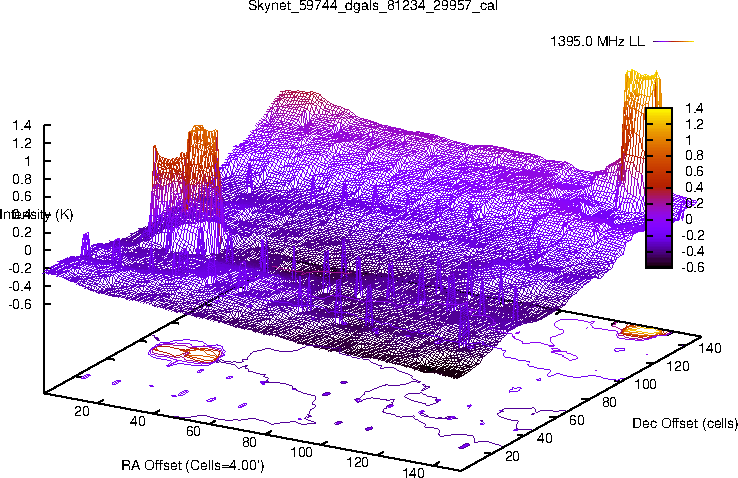
Task: Click the 1.4 label on the color bar
Action: pyautogui.click(x=694, y=108)
